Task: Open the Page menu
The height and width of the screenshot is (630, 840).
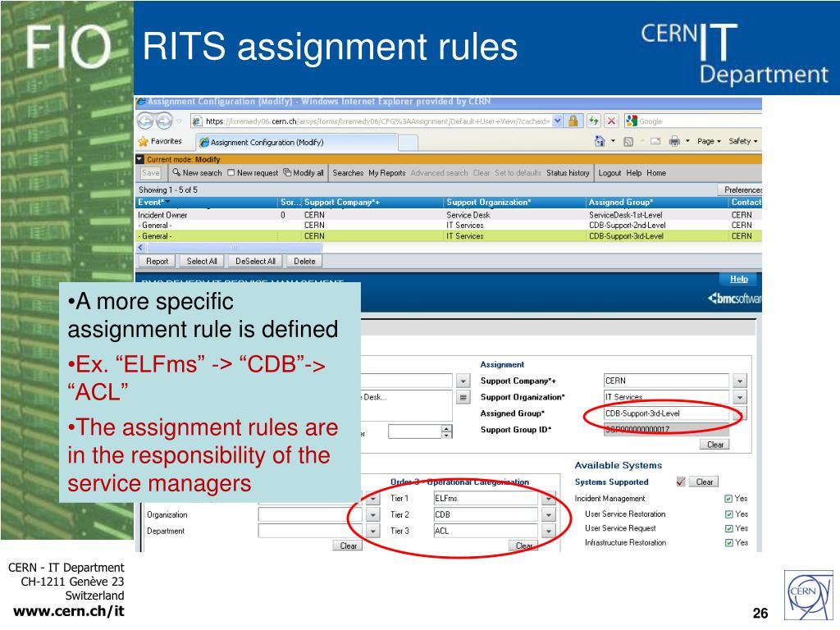Action: (709, 141)
